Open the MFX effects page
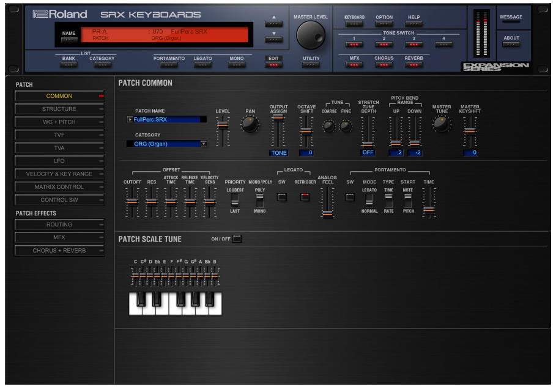556x392 pixels. tap(59, 237)
